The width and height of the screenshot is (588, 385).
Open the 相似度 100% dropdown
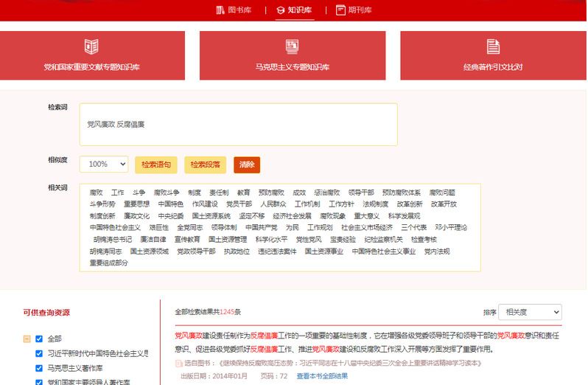click(103, 164)
